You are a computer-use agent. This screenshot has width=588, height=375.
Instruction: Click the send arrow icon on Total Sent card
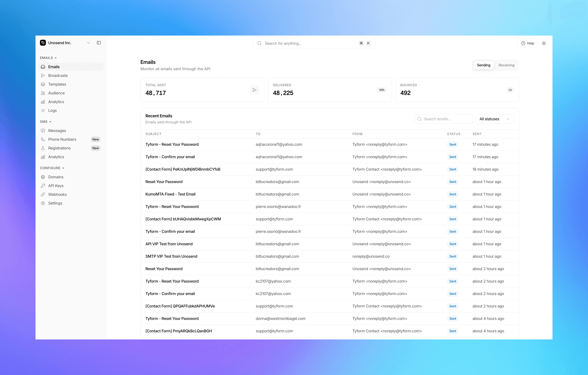click(254, 90)
